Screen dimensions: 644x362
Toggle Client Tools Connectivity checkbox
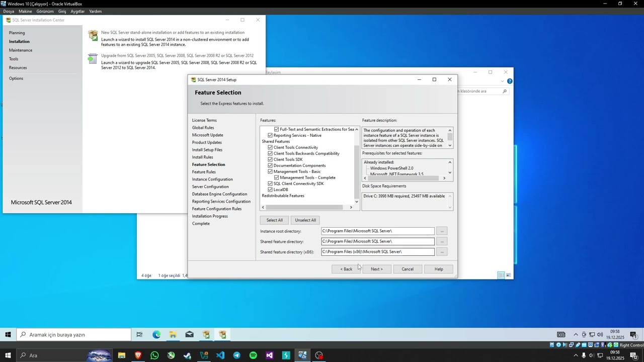[x=270, y=147]
